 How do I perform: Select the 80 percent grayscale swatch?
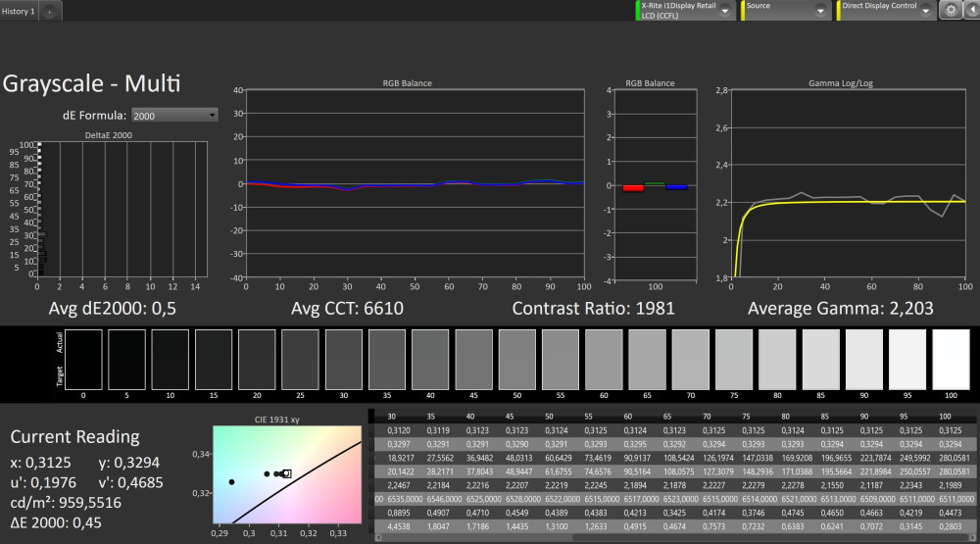777,360
